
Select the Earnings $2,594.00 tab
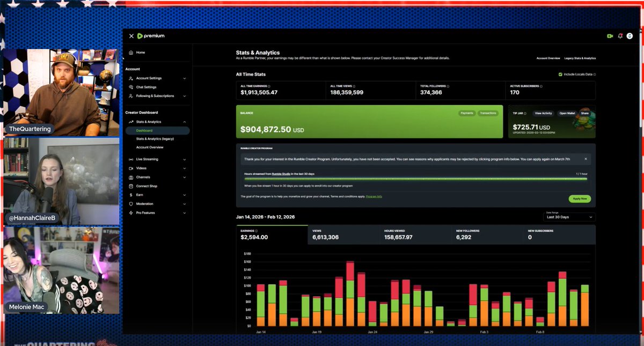[x=272, y=234]
